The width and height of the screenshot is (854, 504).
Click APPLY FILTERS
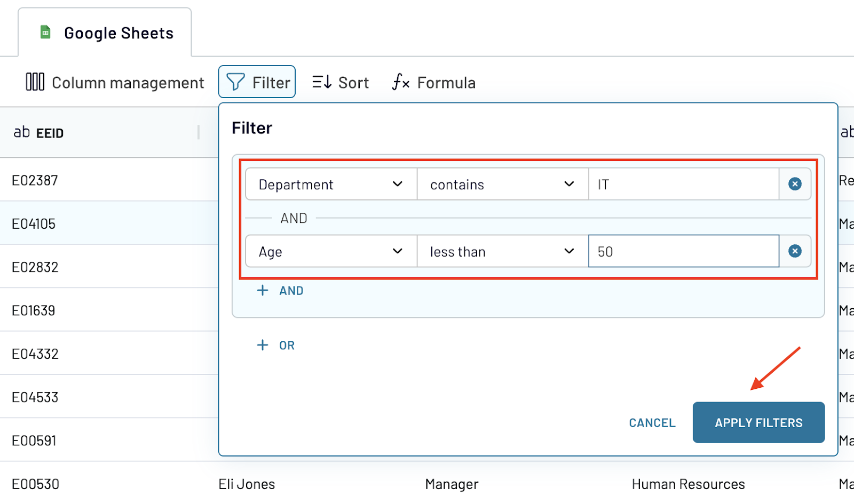point(758,422)
